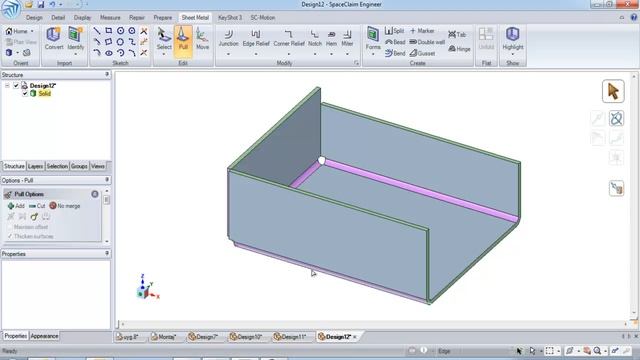The width and height of the screenshot is (640, 360).
Task: Click the help question mark icon
Action: (x=633, y=18)
